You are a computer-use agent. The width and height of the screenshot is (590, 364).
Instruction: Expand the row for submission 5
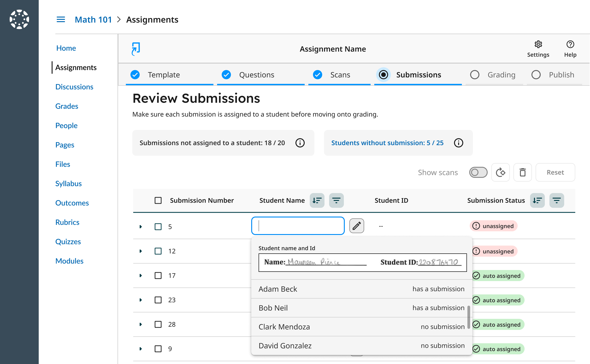click(x=141, y=226)
